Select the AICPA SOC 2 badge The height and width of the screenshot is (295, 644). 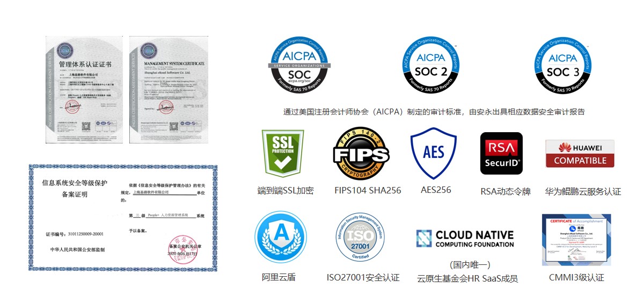click(431, 65)
